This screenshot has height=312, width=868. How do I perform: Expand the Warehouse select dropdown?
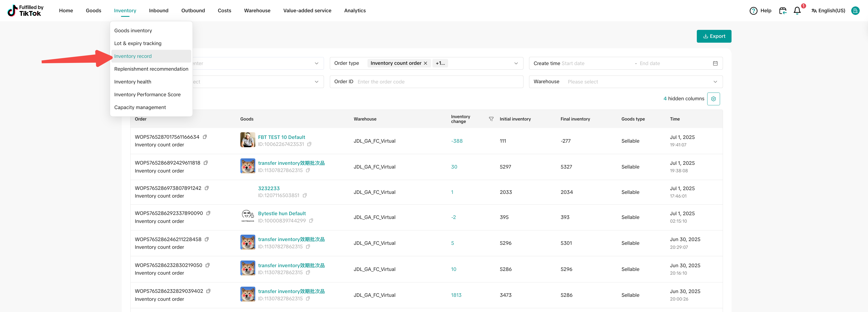(715, 82)
